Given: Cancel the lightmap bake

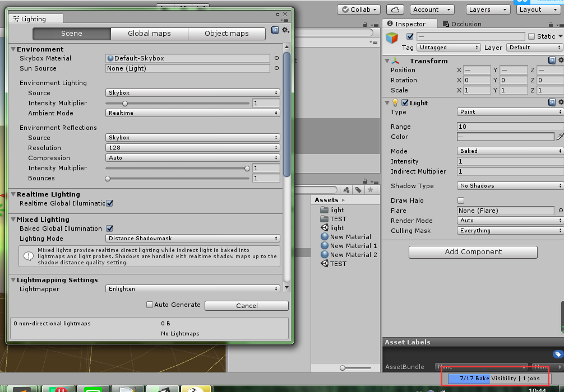Looking at the screenshot, I should (247, 306).
